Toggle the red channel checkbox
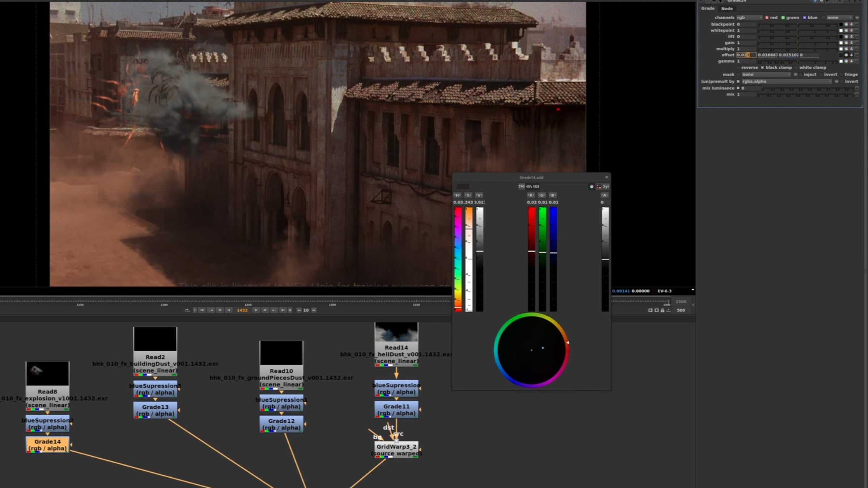The height and width of the screenshot is (488, 868). [767, 17]
